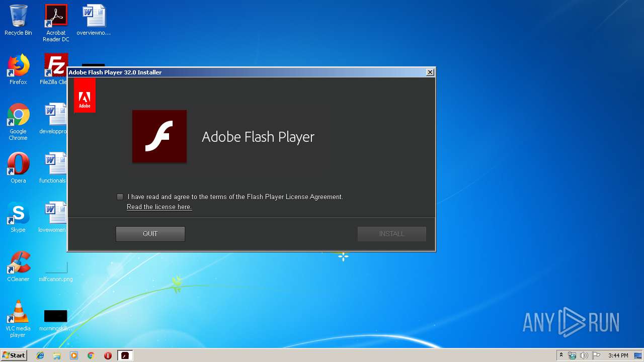The image size is (644, 362).
Task: Open Windows Explorer folder in taskbar
Action: pos(57,355)
